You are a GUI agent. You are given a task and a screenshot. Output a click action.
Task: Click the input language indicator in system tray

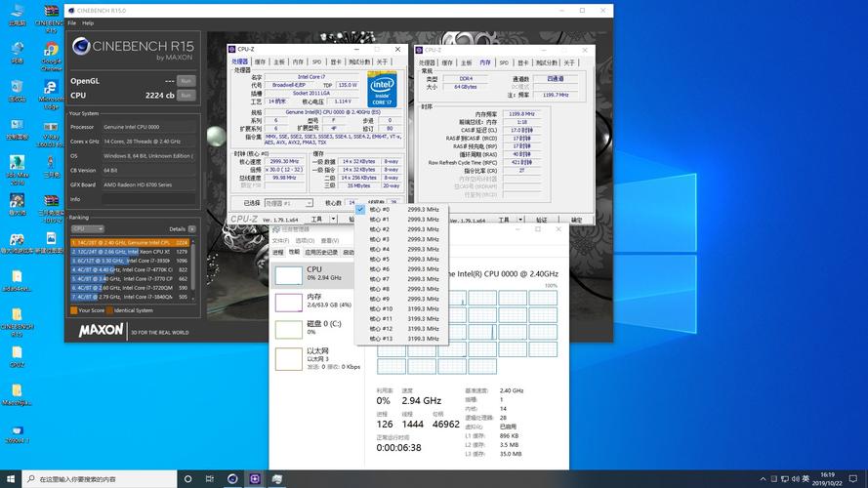click(806, 478)
